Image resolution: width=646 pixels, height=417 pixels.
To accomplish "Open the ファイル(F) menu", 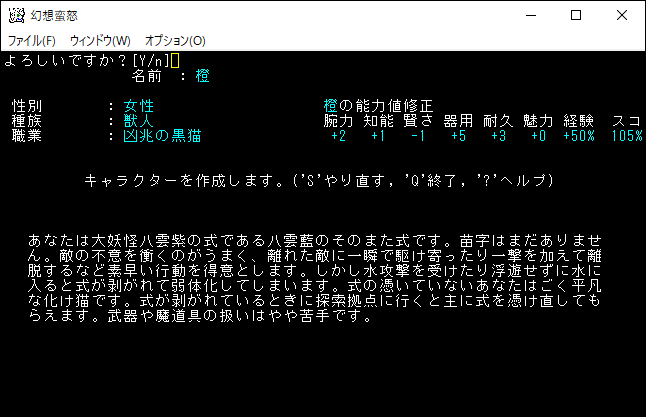I will 32,41.
